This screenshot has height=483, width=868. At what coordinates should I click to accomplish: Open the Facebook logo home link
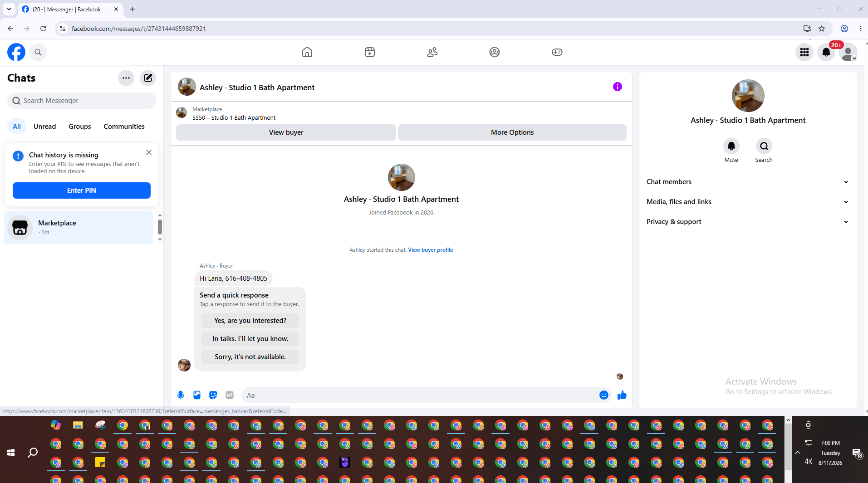(16, 52)
